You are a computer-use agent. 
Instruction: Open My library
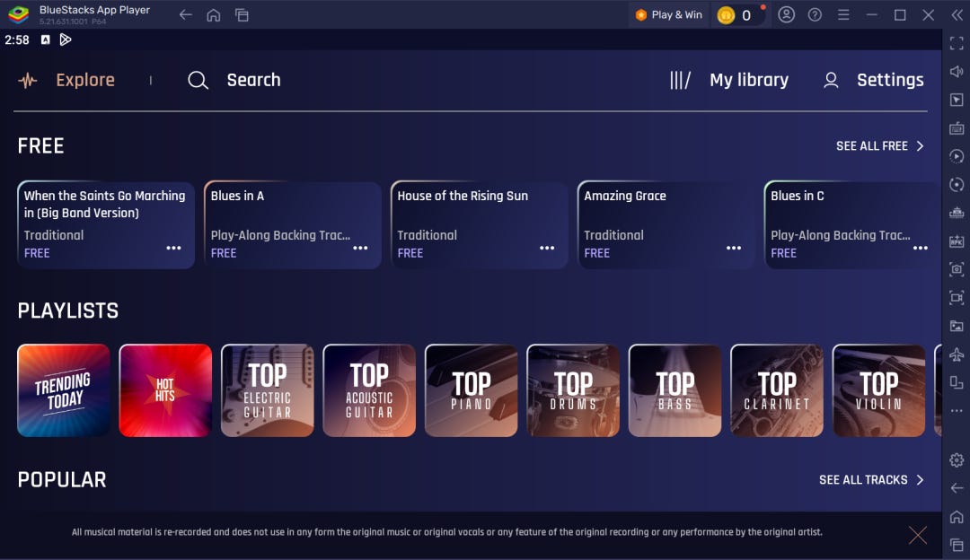(x=748, y=80)
